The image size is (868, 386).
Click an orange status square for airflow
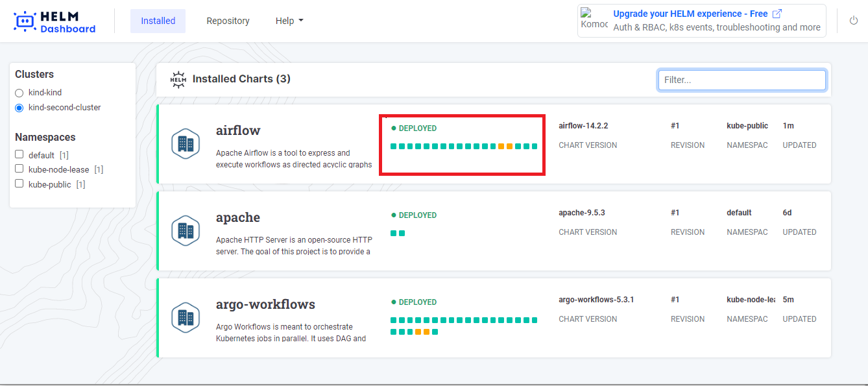click(x=501, y=147)
